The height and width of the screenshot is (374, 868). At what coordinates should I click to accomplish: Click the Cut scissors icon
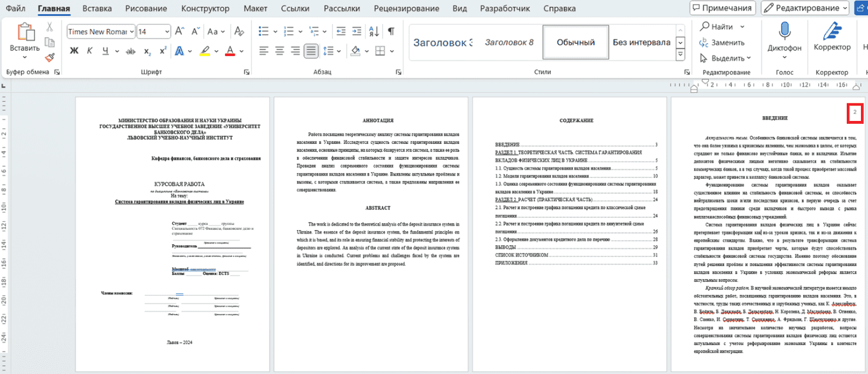click(x=50, y=27)
